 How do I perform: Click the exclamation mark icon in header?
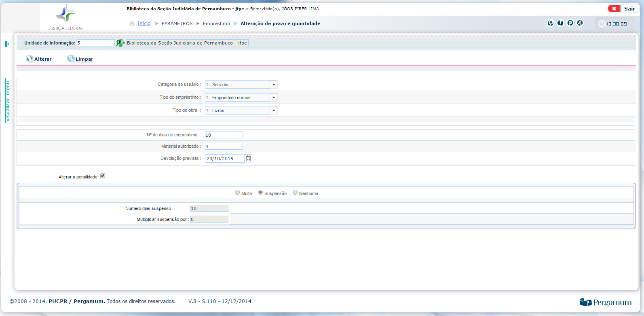click(560, 23)
